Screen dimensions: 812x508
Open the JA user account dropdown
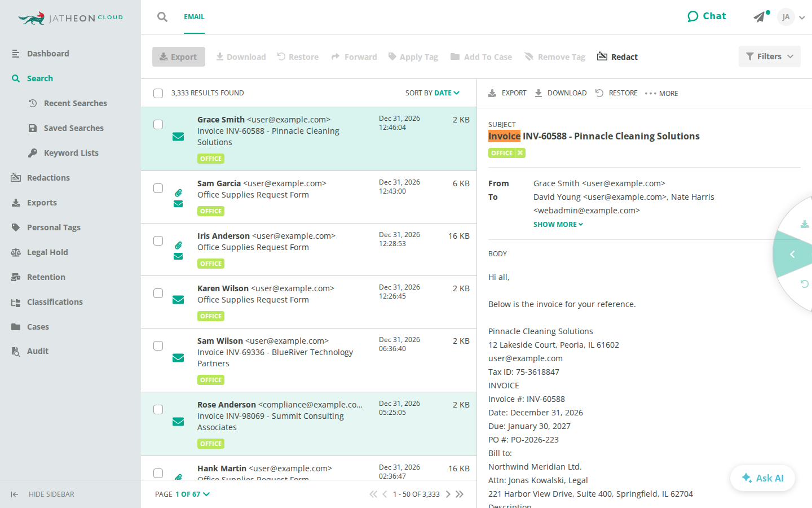tap(791, 17)
